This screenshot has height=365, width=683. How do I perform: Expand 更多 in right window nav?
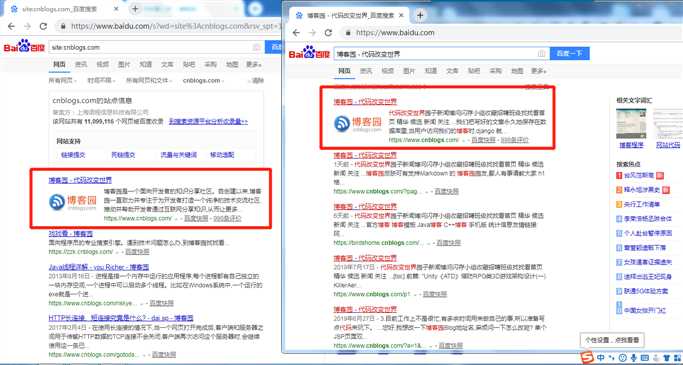(538, 71)
